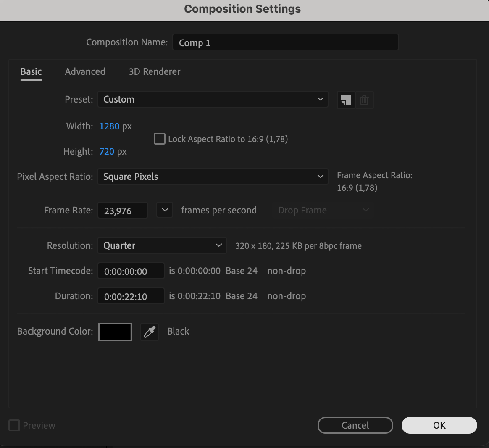Open the black Background Color swatch
Viewport: 489px width, 448px height.
(x=115, y=332)
